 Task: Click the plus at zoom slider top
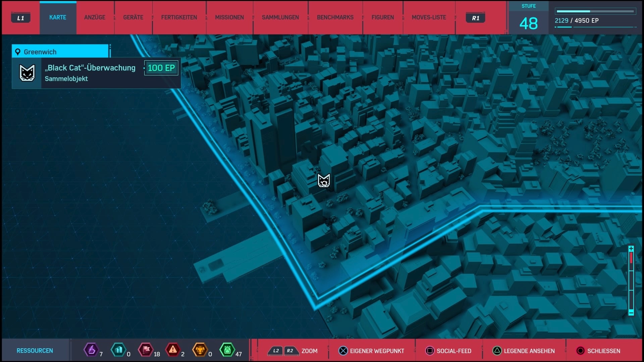[x=631, y=249]
